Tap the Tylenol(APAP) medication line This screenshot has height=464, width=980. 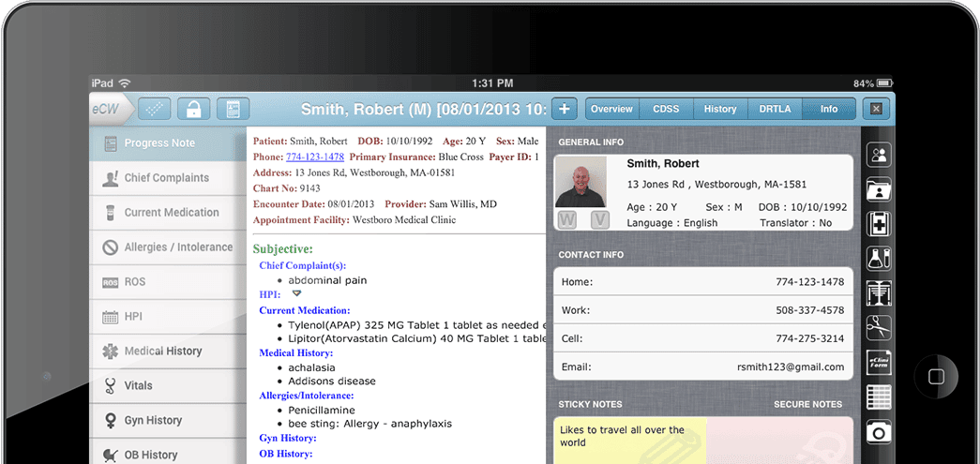click(x=417, y=325)
